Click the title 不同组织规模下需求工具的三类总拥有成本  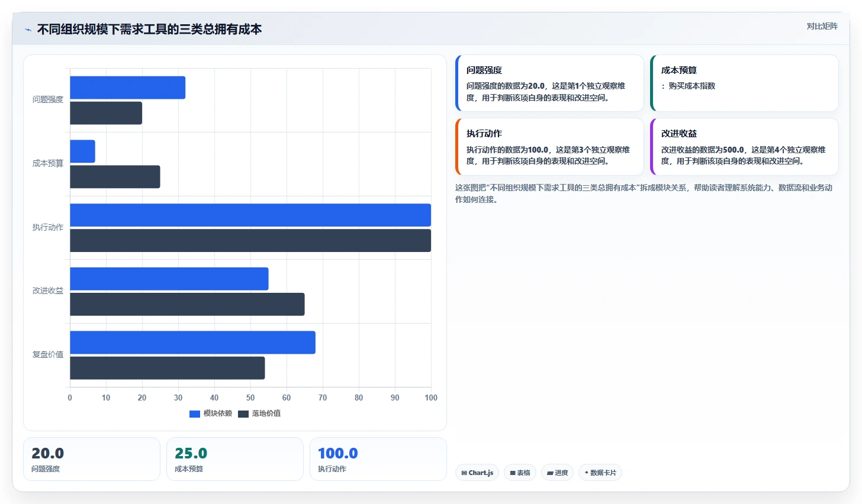149,30
